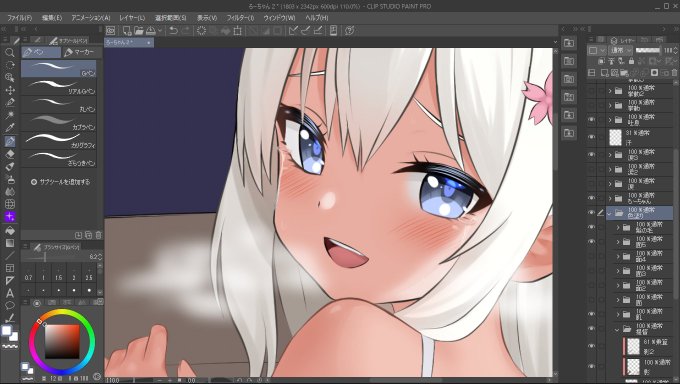This screenshot has height=384, width=680.
Task: Select the 丸ペン sub tool
Action: point(59,105)
